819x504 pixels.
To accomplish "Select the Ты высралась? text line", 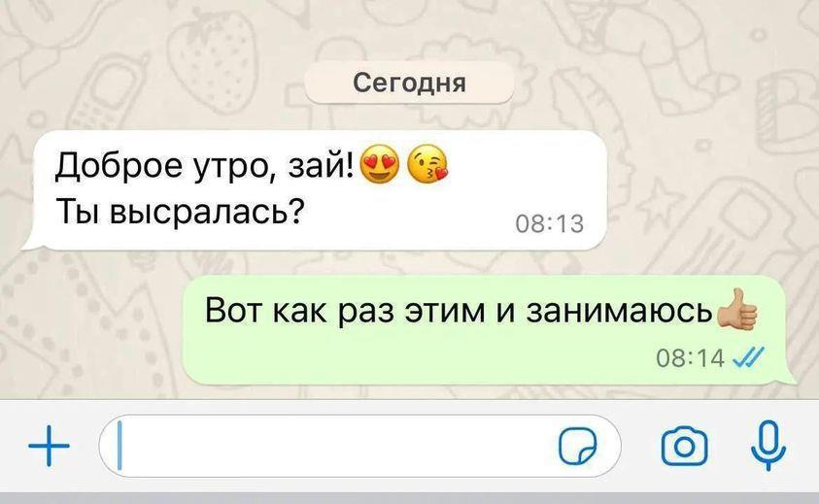I will click(179, 211).
